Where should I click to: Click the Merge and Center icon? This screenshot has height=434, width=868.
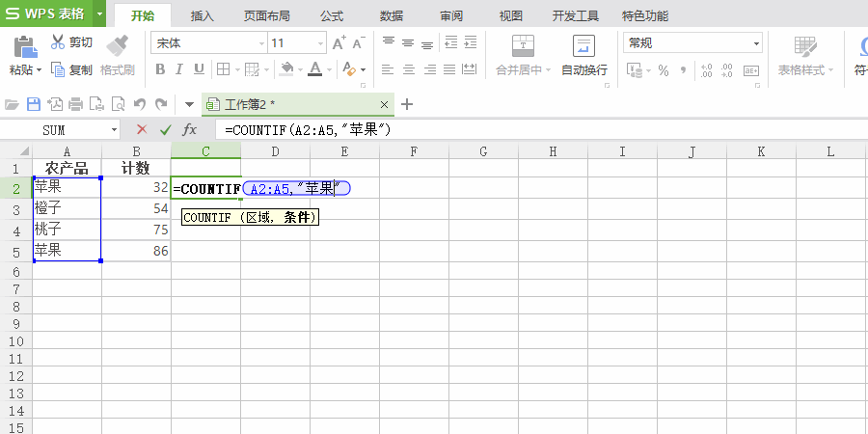tap(523, 46)
